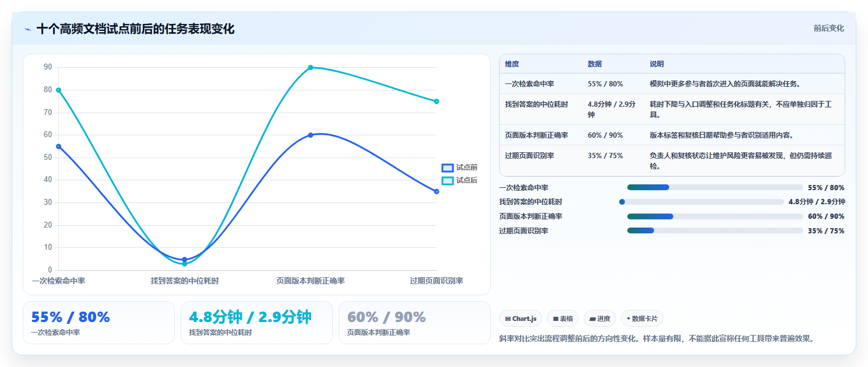Viewport: 868px width, 367px height.
Task: Click the 页面版本判断正确率 x-axis label
Action: coord(311,281)
